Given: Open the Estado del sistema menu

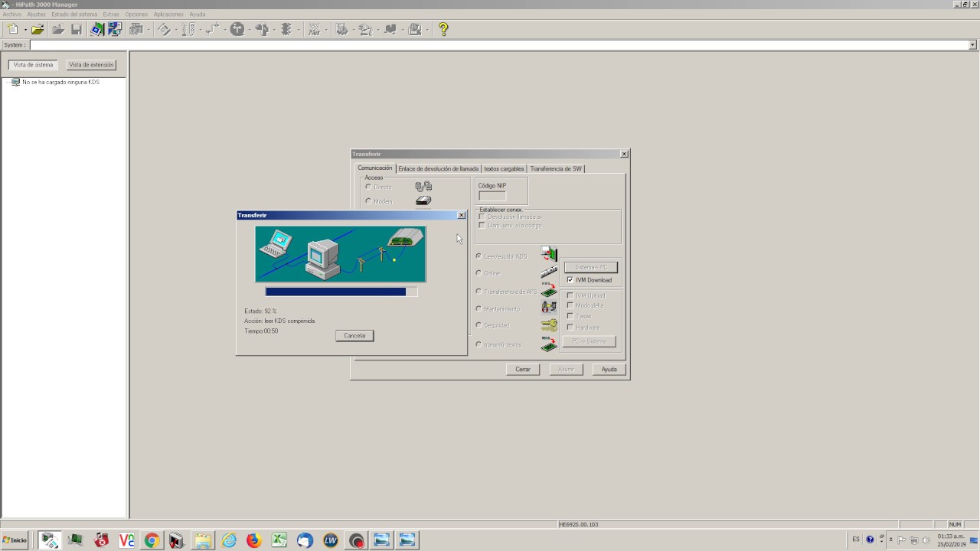Looking at the screenshot, I should [x=74, y=15].
